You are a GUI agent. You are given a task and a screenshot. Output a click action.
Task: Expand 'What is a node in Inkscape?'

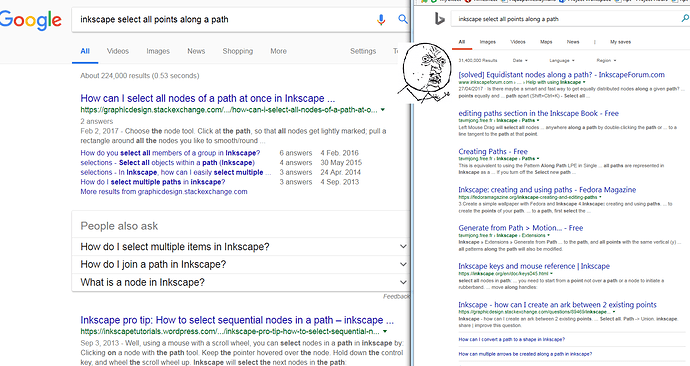click(x=241, y=282)
